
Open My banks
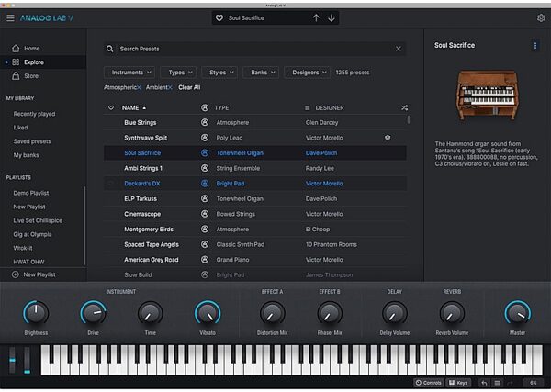point(26,155)
